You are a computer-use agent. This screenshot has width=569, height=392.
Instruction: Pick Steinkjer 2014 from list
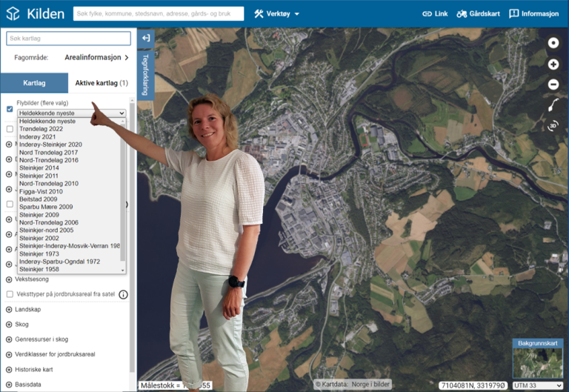coord(39,167)
